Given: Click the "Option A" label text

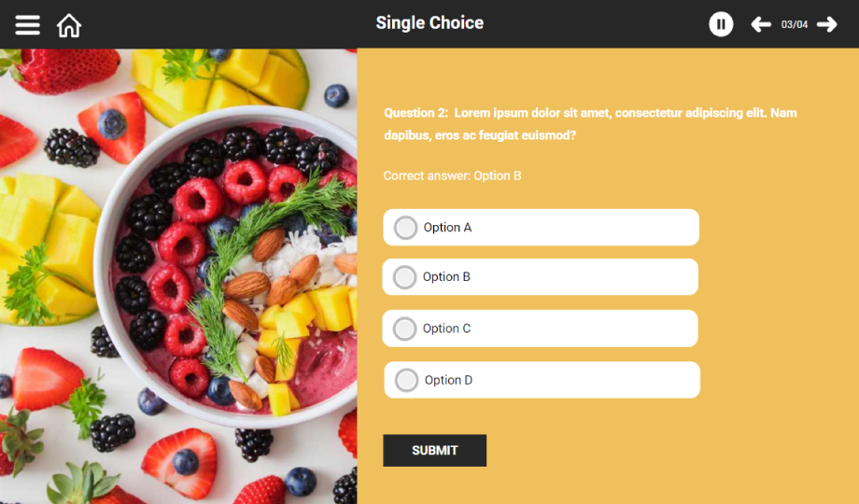Looking at the screenshot, I should click(447, 228).
